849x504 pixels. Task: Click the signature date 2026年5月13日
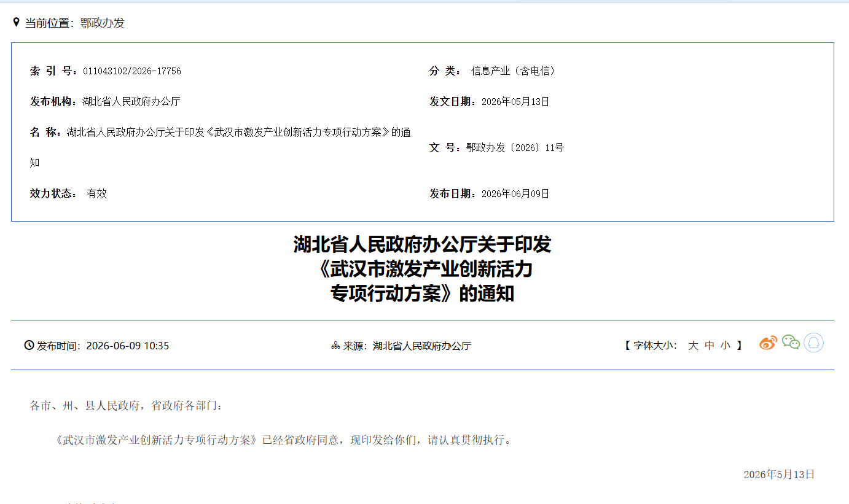tap(779, 475)
